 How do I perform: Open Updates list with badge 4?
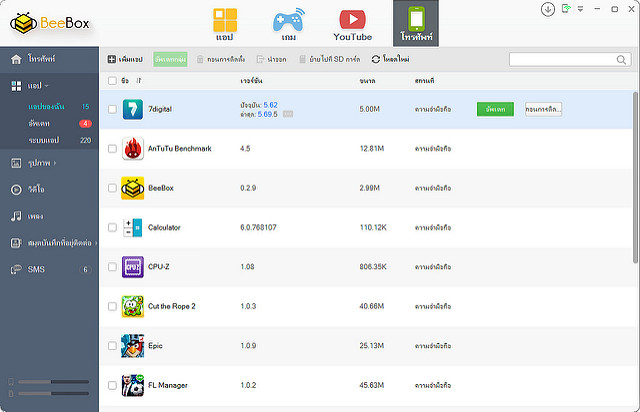point(49,123)
